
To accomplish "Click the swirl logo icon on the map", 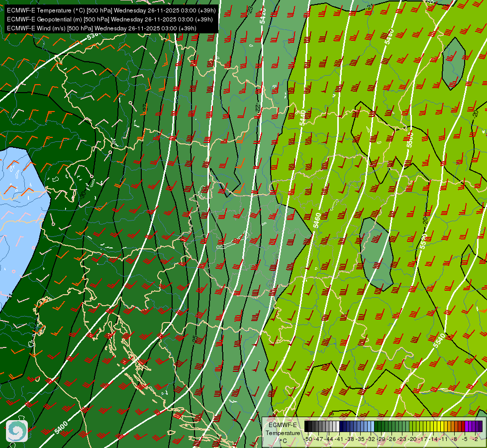I will point(17,431).
